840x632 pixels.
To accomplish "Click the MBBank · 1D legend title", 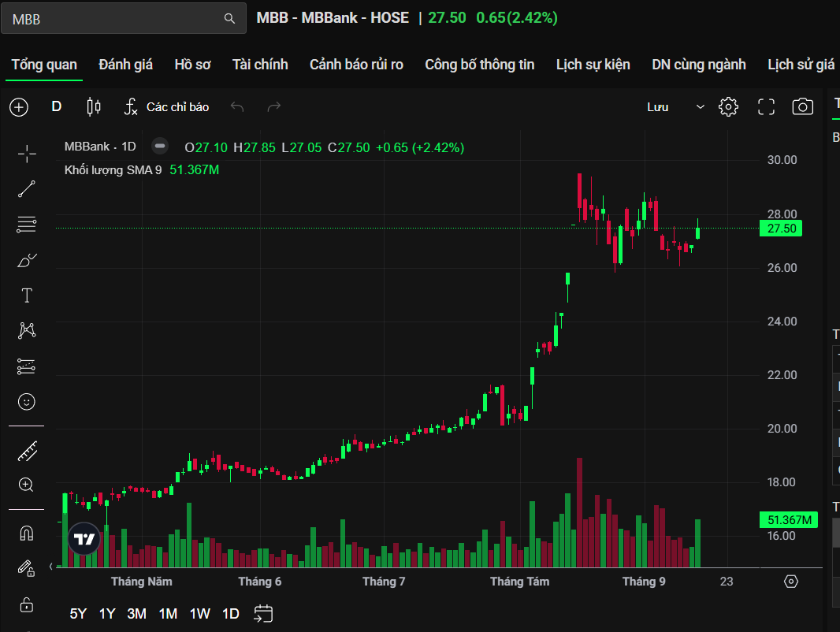I will coord(100,147).
